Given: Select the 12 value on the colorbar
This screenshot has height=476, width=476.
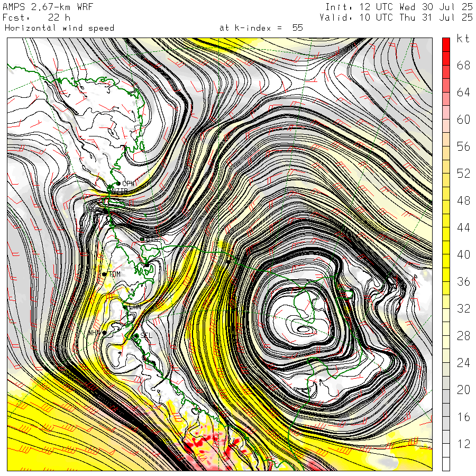Looking at the screenshot, I should coord(463,444).
